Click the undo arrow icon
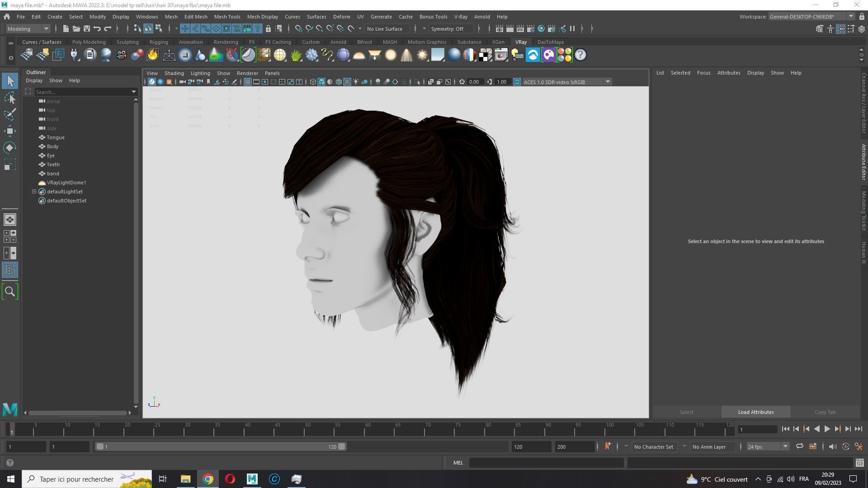This screenshot has height=488, width=868. (97, 28)
